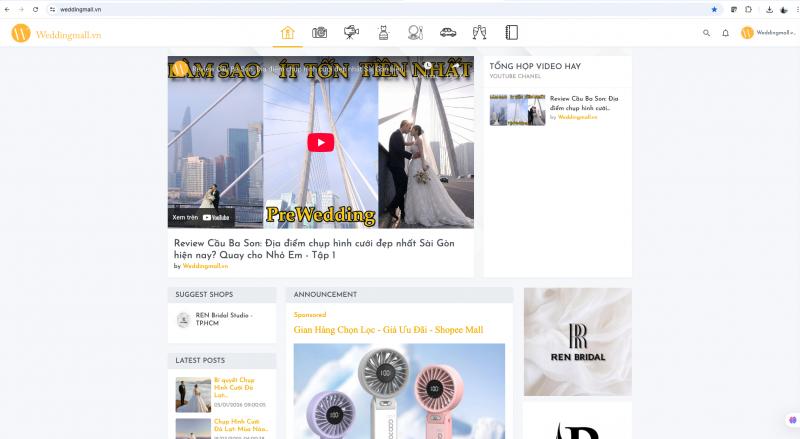Select the plate and cutlery catering icon
Image resolution: width=800 pixels, height=439 pixels.
(415, 33)
